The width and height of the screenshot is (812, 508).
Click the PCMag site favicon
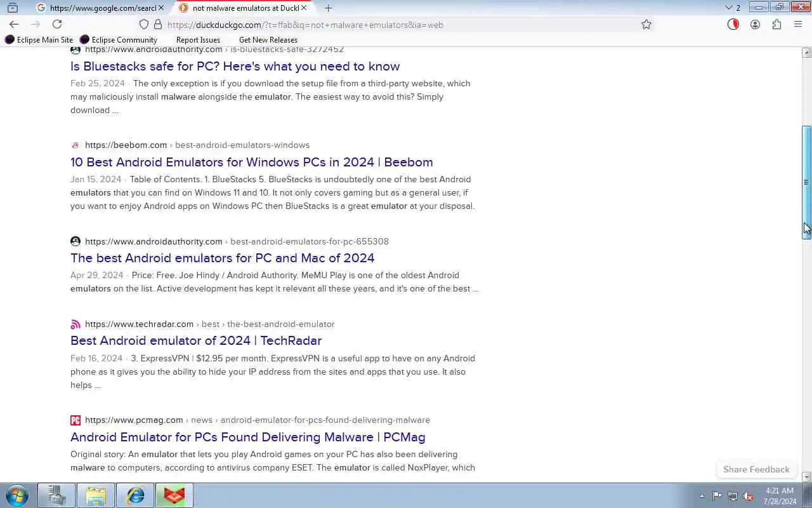pyautogui.click(x=75, y=420)
